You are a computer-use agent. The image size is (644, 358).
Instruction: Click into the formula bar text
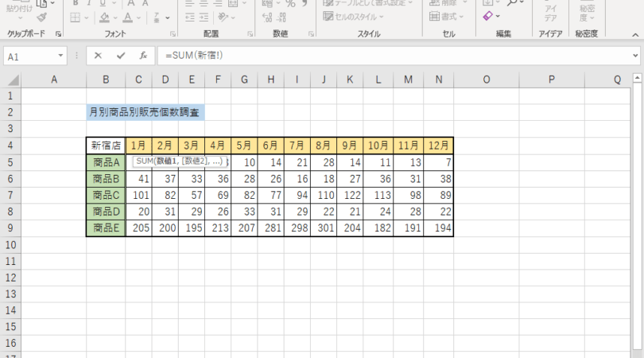click(194, 56)
